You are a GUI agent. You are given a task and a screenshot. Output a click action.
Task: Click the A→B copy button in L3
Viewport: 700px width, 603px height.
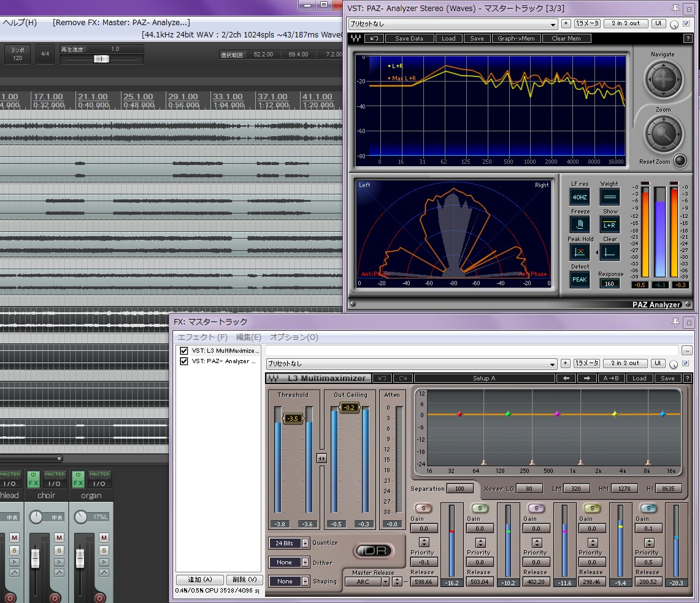click(610, 378)
